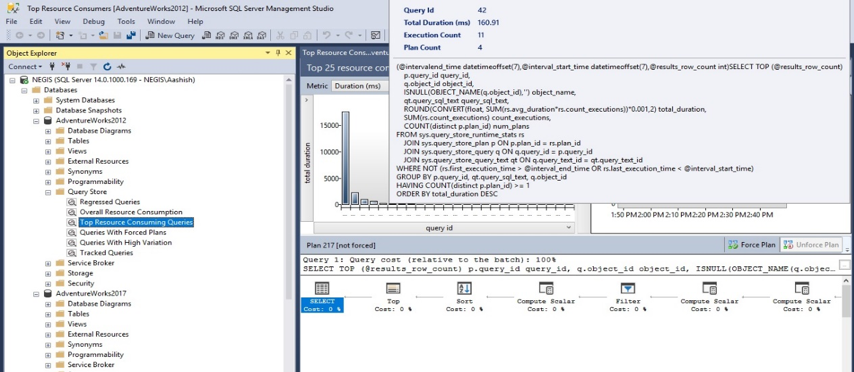Click the Undo toolbar icon

coord(326,35)
